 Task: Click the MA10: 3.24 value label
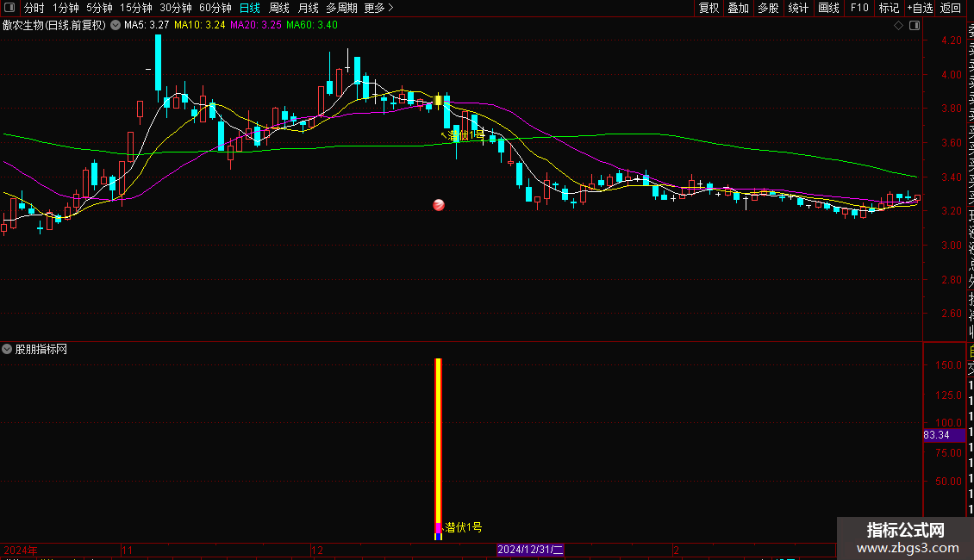pyautogui.click(x=199, y=25)
